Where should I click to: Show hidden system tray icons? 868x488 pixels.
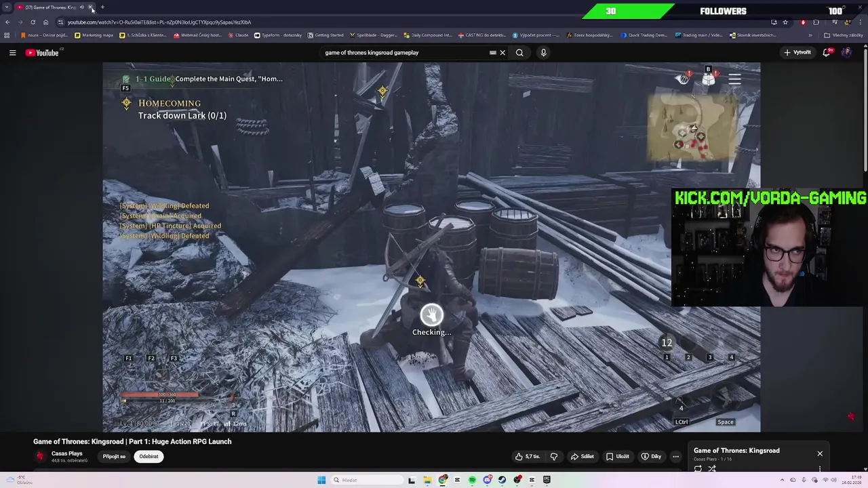[782, 480]
